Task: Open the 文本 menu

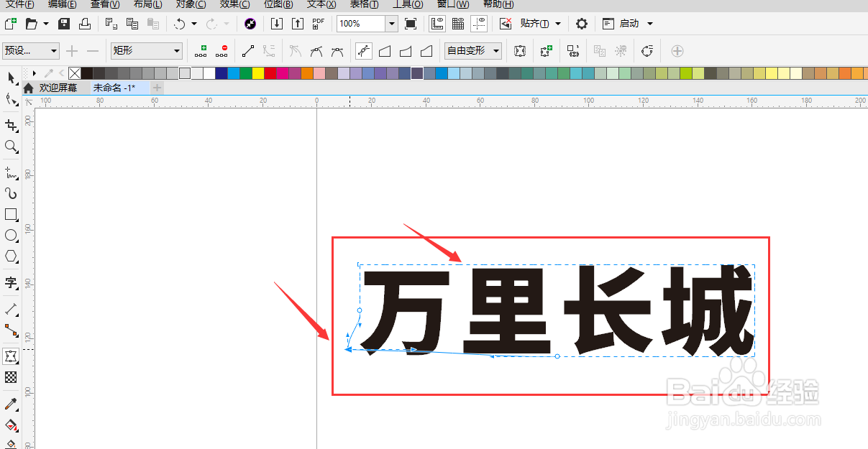Action: (x=321, y=5)
